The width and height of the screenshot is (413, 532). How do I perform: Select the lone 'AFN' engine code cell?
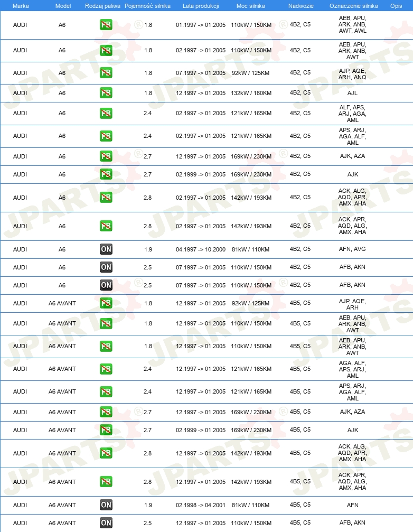click(353, 505)
